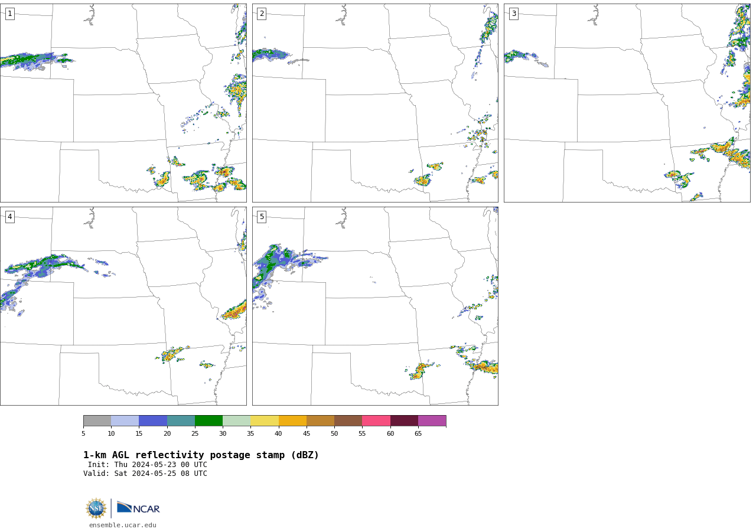756x532 pixels.
Task: Click the blue 15-20 dBZ swatch
Action: pos(153,421)
